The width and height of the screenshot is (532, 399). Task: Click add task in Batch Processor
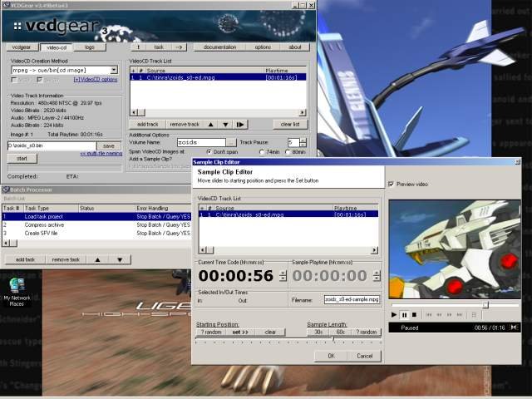click(25, 259)
